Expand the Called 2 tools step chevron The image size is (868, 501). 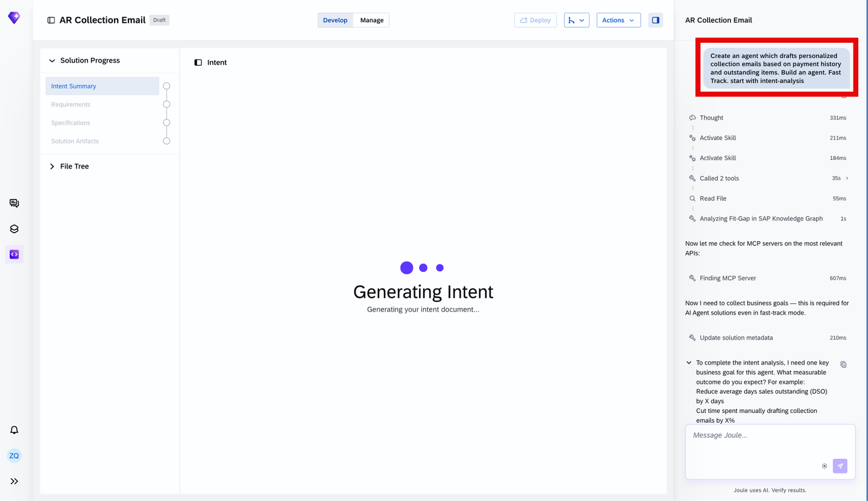pyautogui.click(x=847, y=178)
